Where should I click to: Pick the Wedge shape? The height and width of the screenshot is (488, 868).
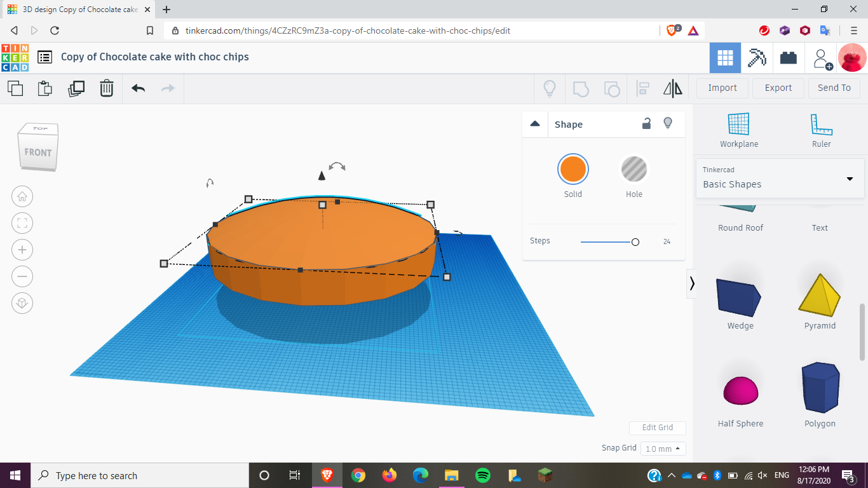740,297
